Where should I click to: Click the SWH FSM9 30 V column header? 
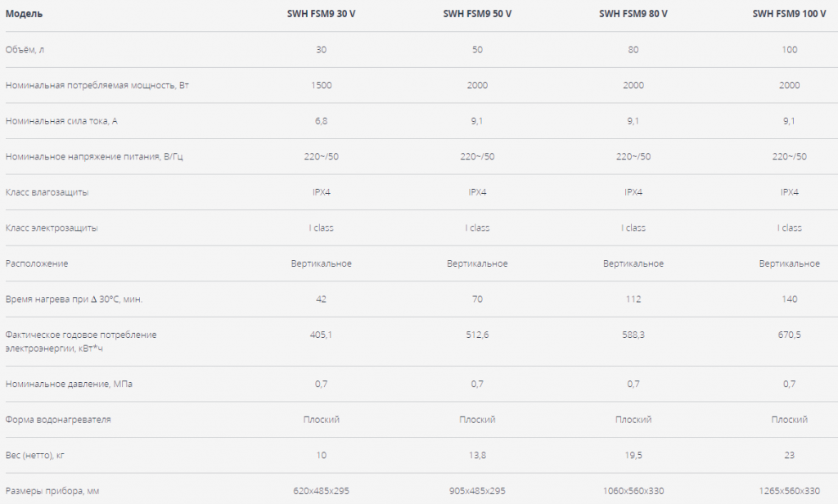coord(321,14)
